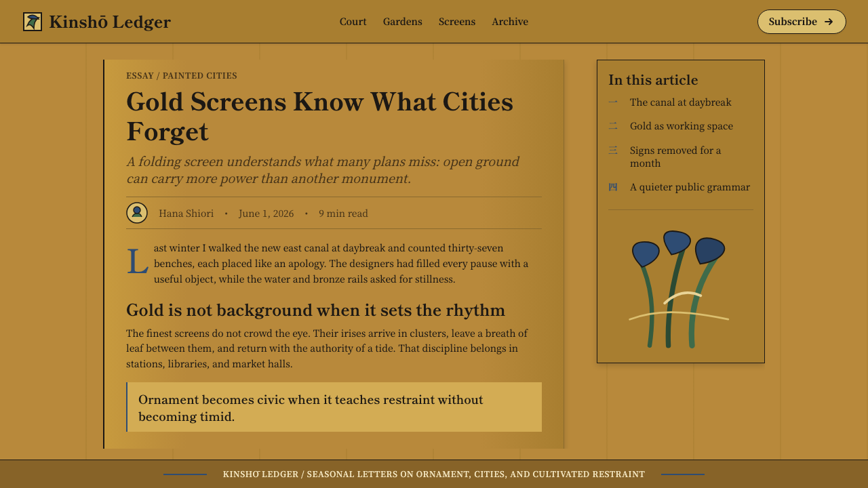The width and height of the screenshot is (868, 488).
Task: Click the iris flowers illustration in sidebar
Action: point(679,289)
